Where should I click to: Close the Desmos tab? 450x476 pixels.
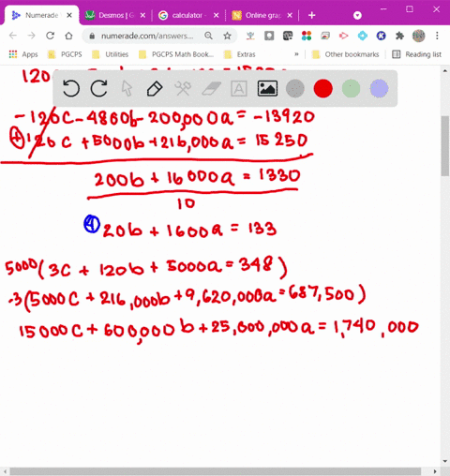[x=142, y=15]
